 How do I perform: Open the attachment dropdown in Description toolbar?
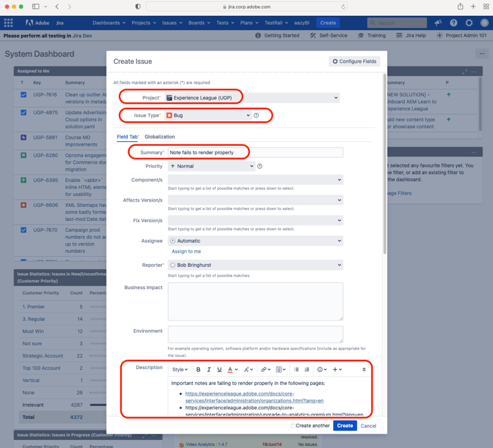click(281, 369)
